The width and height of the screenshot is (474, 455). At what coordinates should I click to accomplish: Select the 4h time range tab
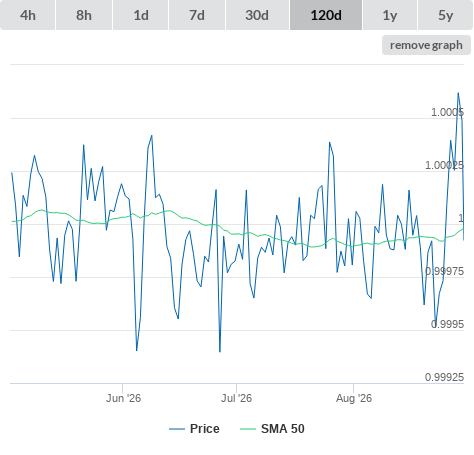[28, 15]
